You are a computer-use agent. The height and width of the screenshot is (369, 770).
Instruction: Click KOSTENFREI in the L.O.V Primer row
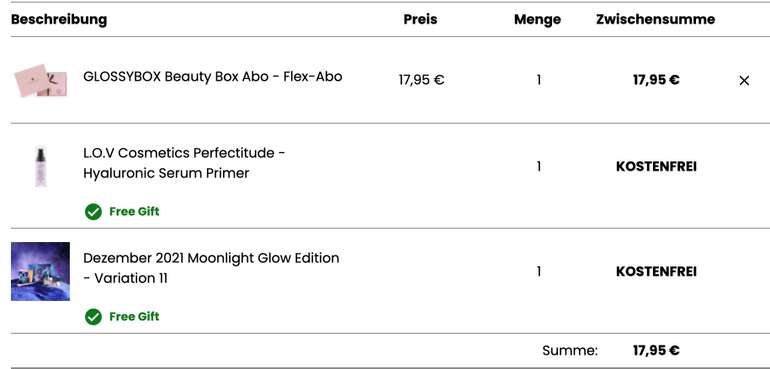point(656,167)
